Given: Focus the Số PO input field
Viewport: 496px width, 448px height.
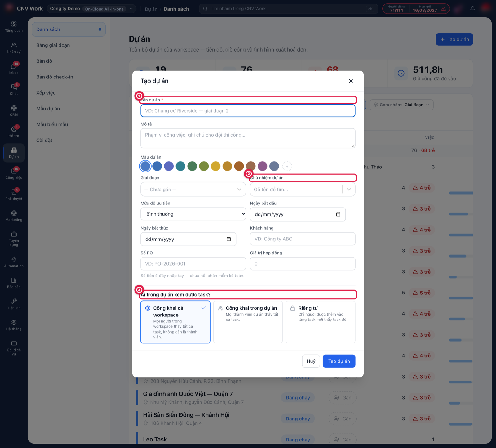Looking at the screenshot, I should [193, 264].
